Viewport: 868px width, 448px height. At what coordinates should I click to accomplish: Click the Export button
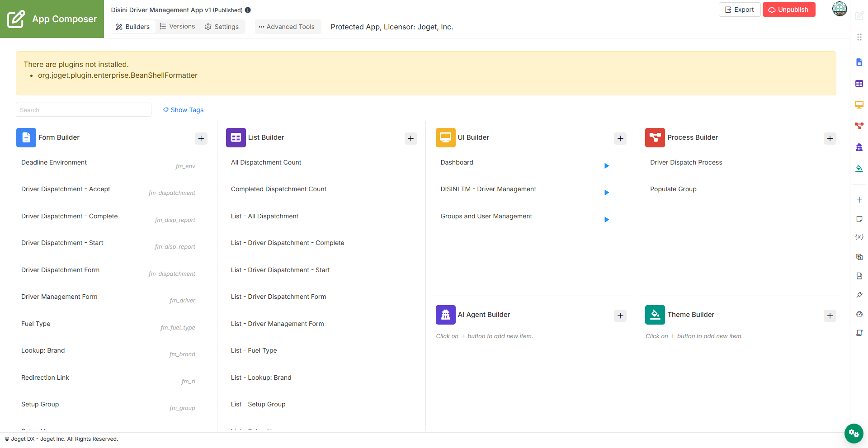[740, 9]
